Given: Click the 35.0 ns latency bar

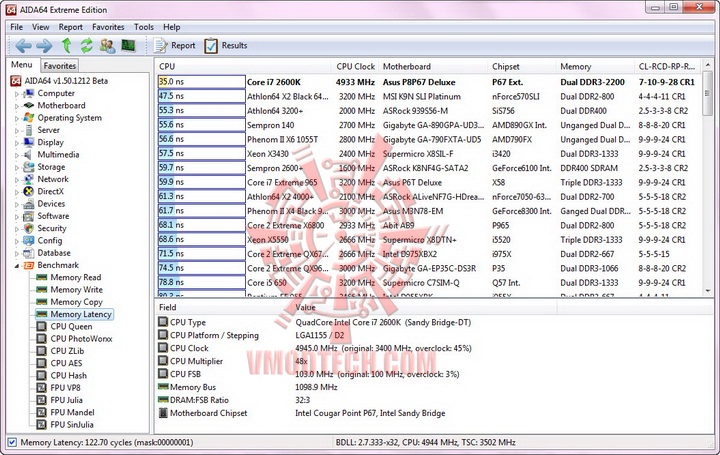Looking at the screenshot, I should click(x=202, y=82).
